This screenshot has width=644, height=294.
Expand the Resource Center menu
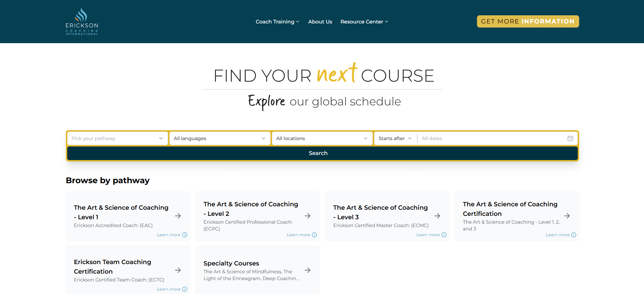click(x=364, y=22)
